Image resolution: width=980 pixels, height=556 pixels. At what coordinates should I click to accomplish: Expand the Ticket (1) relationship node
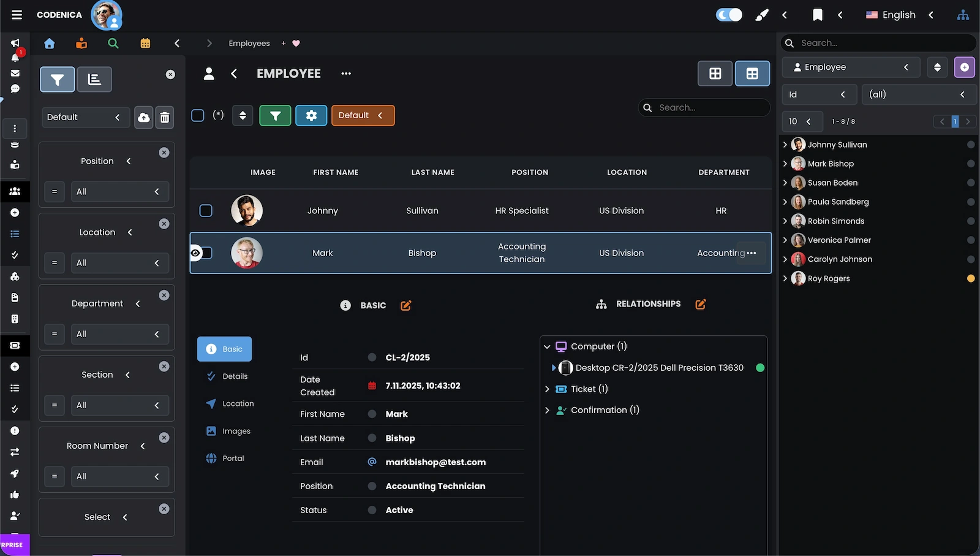[547, 389]
